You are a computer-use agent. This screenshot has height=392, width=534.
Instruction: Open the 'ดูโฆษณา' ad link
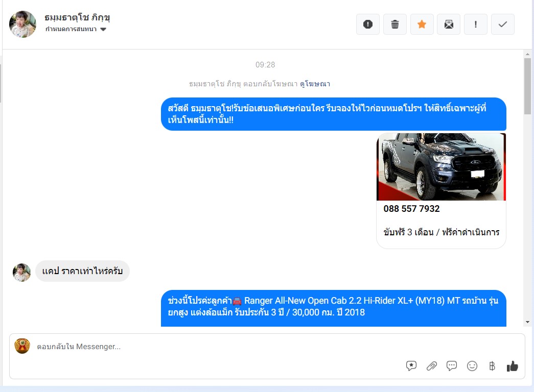[x=315, y=84]
